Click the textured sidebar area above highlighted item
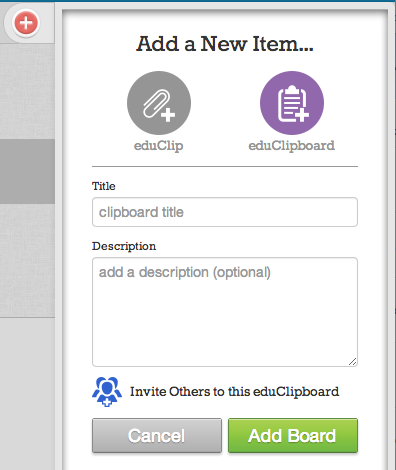 (x=27, y=91)
